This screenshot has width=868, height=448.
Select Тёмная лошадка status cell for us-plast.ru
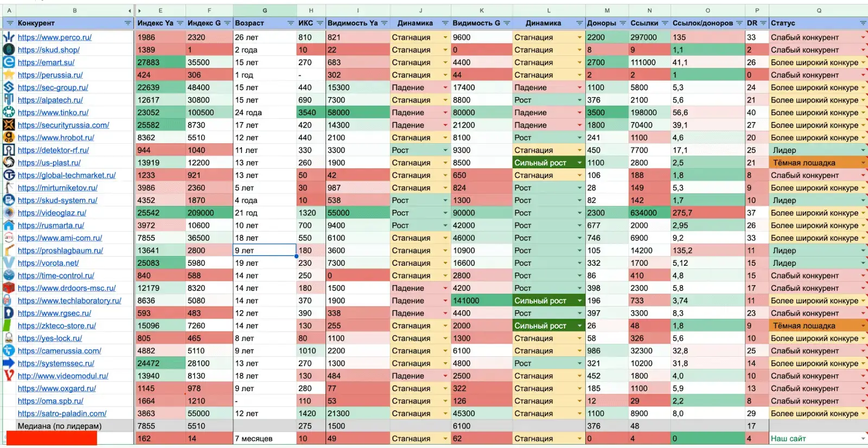[818, 163]
